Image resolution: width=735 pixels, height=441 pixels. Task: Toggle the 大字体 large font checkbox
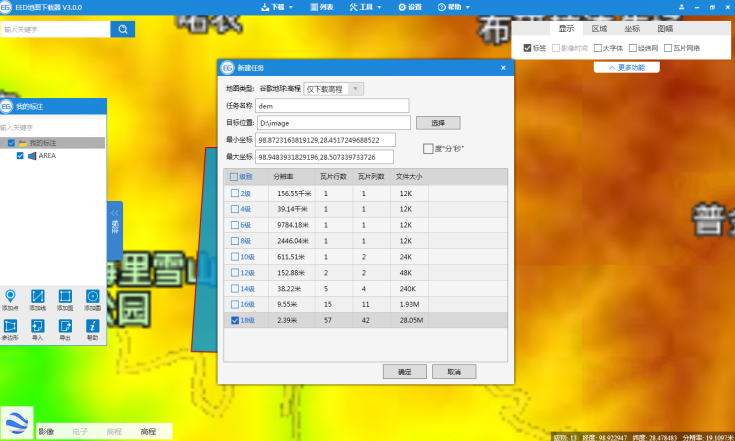[597, 48]
